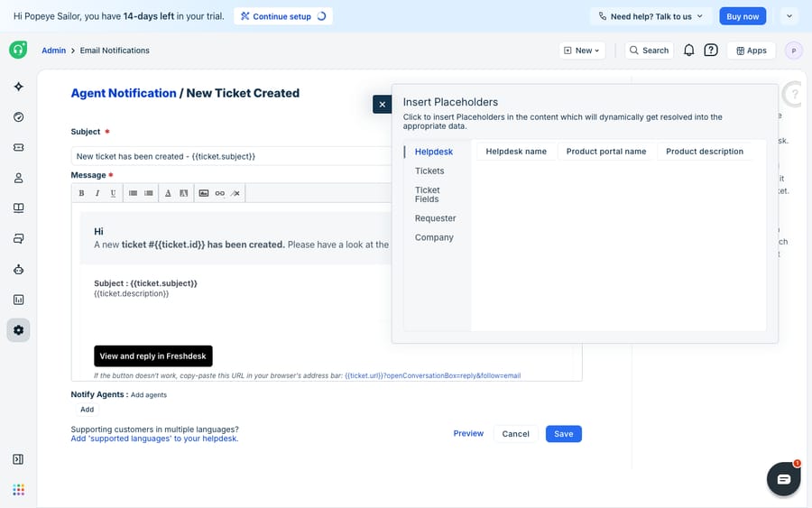Insert a bulleted list in the editor

point(134,193)
